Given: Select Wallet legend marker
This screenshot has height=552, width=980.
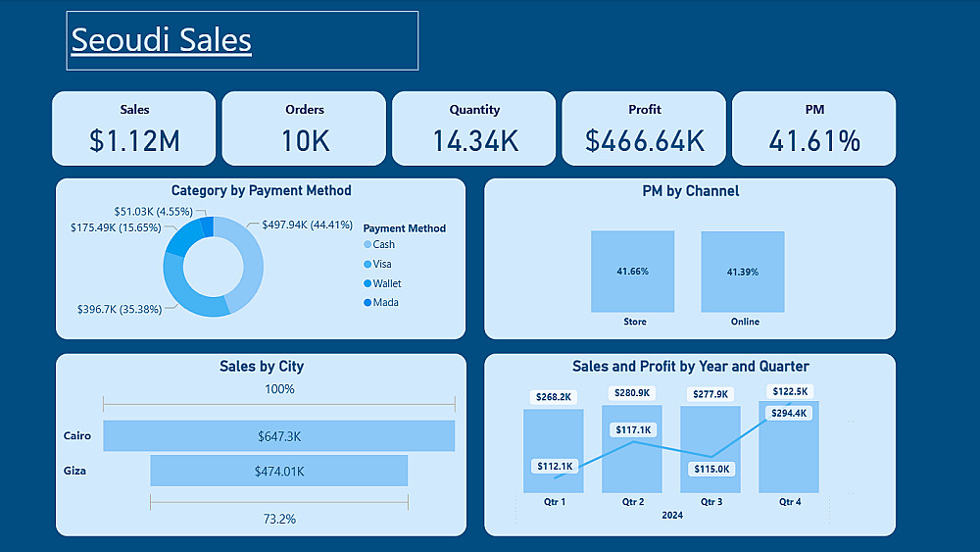Looking at the screenshot, I should (x=367, y=283).
